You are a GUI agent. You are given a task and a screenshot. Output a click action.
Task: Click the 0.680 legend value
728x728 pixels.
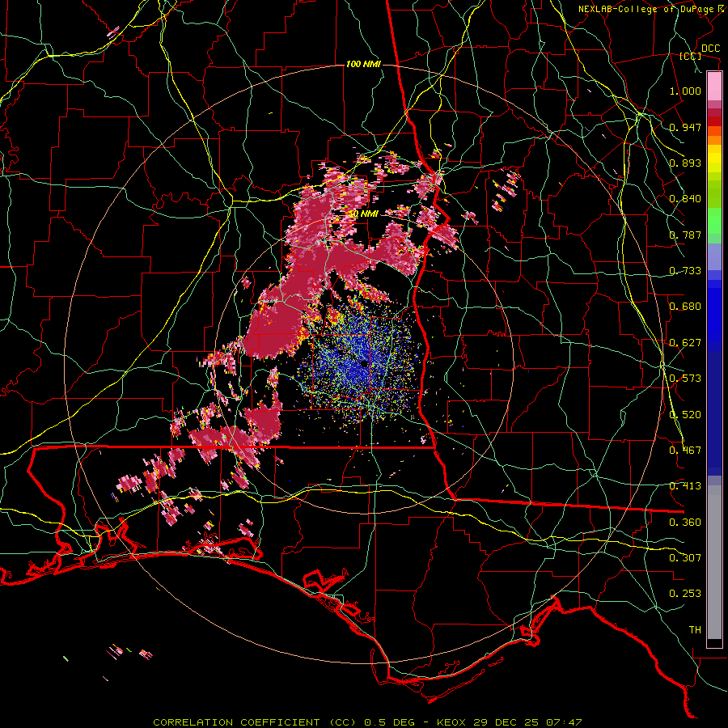(685, 307)
